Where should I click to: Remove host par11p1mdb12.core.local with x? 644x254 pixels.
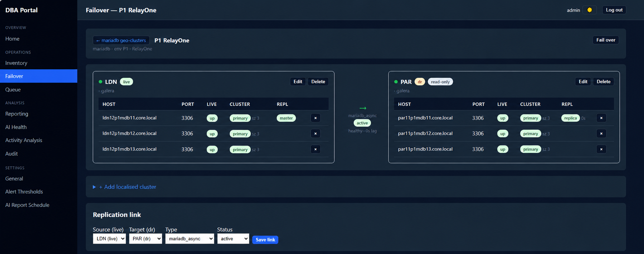pyautogui.click(x=601, y=134)
